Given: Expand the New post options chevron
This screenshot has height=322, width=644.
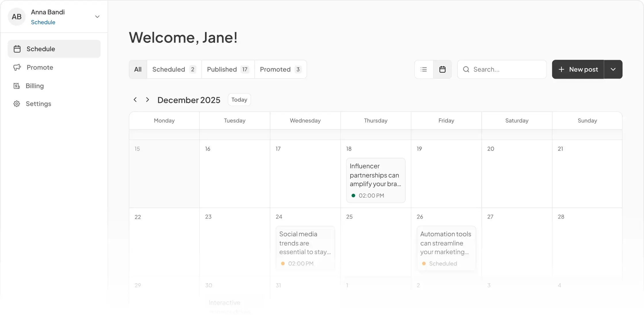Looking at the screenshot, I should click(613, 69).
